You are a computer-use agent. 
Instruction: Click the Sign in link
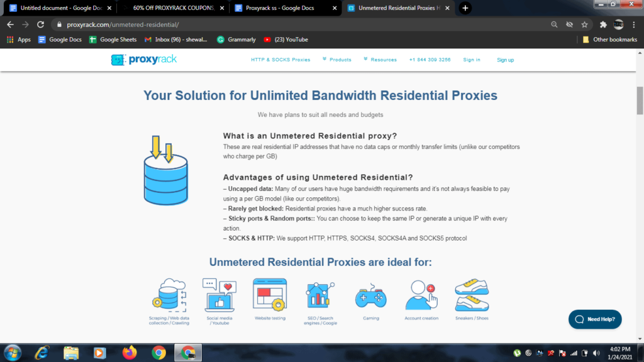tap(472, 60)
